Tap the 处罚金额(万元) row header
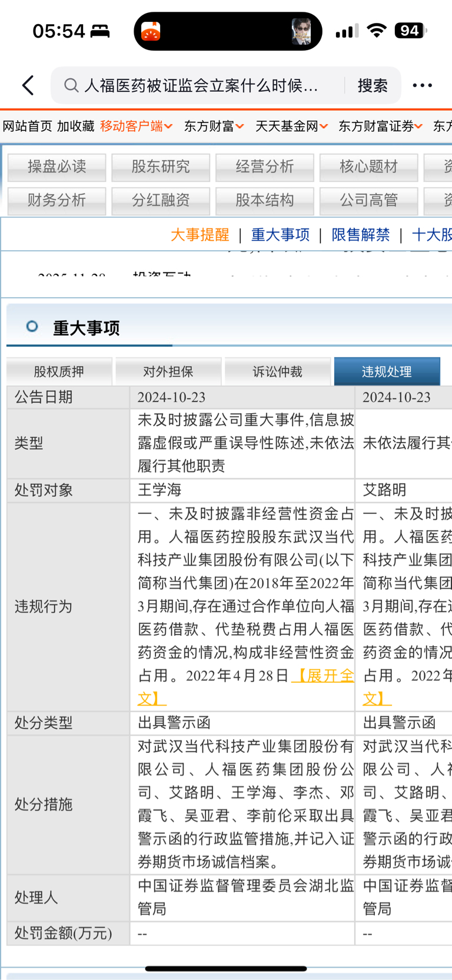Screen dimensions: 452x980 coord(68,934)
